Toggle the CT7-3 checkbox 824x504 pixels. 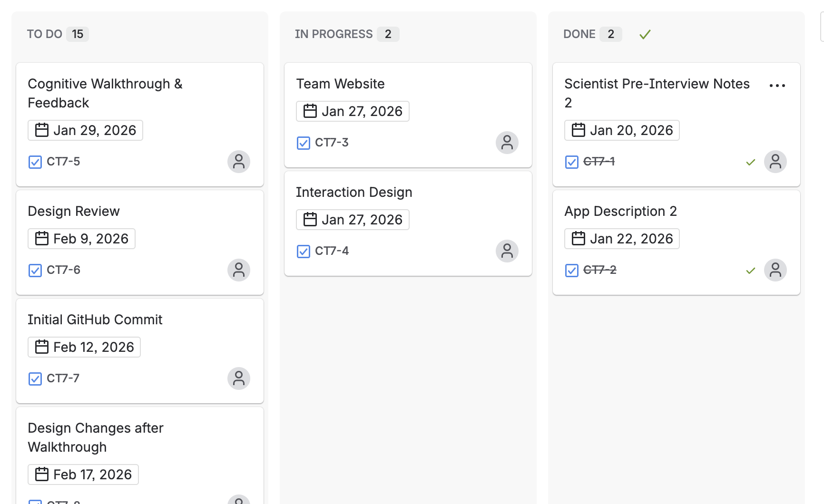[x=303, y=143]
